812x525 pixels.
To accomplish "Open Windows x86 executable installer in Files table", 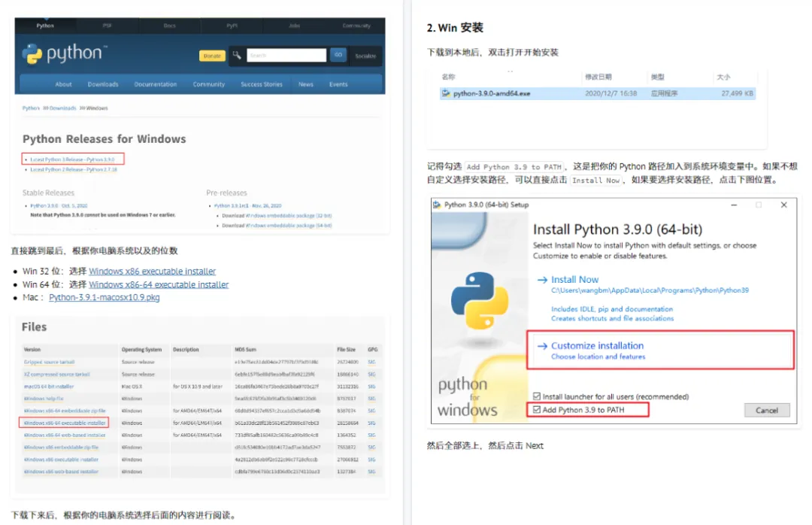I will pyautogui.click(x=61, y=460).
